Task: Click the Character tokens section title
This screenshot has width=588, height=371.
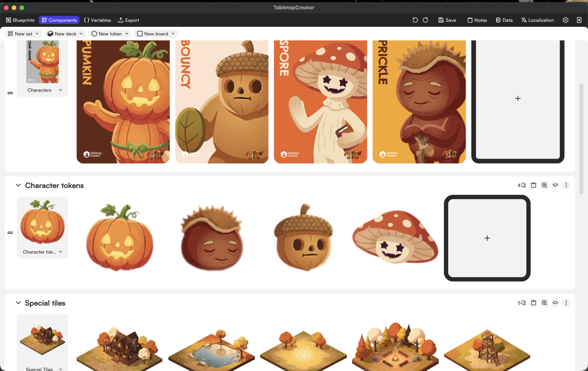Action: pyautogui.click(x=54, y=185)
